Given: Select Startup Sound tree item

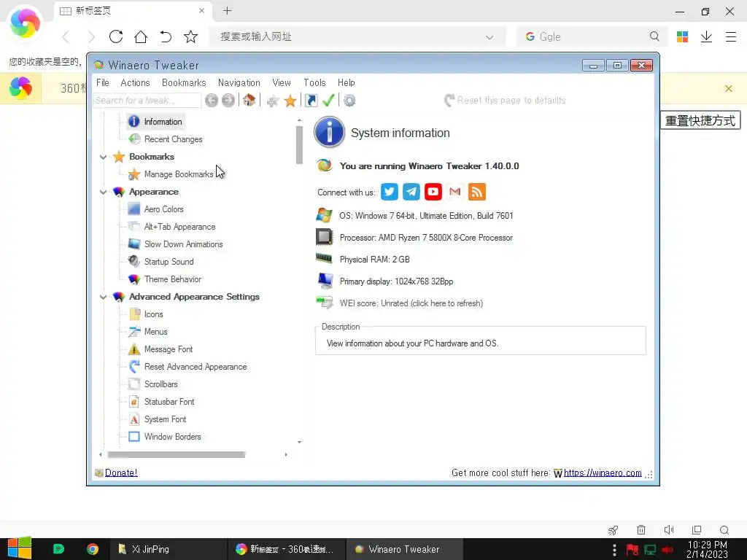Looking at the screenshot, I should tap(169, 262).
